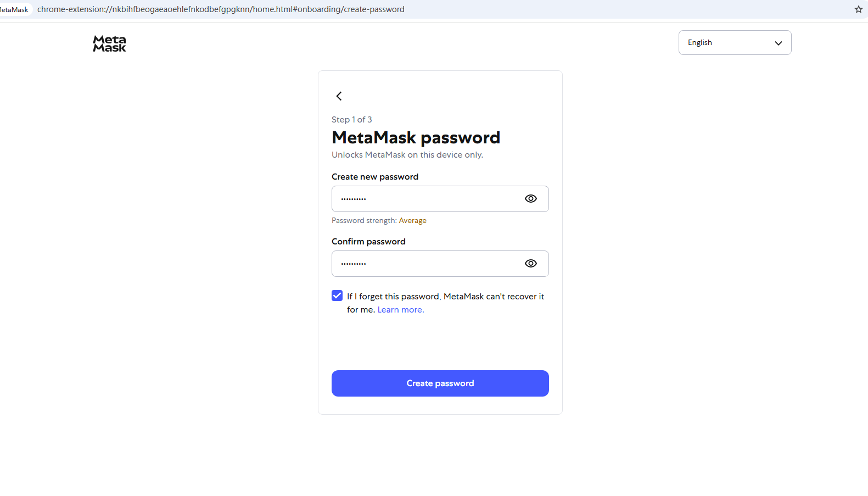Open the Learn more link
The image size is (868, 496).
(x=401, y=310)
